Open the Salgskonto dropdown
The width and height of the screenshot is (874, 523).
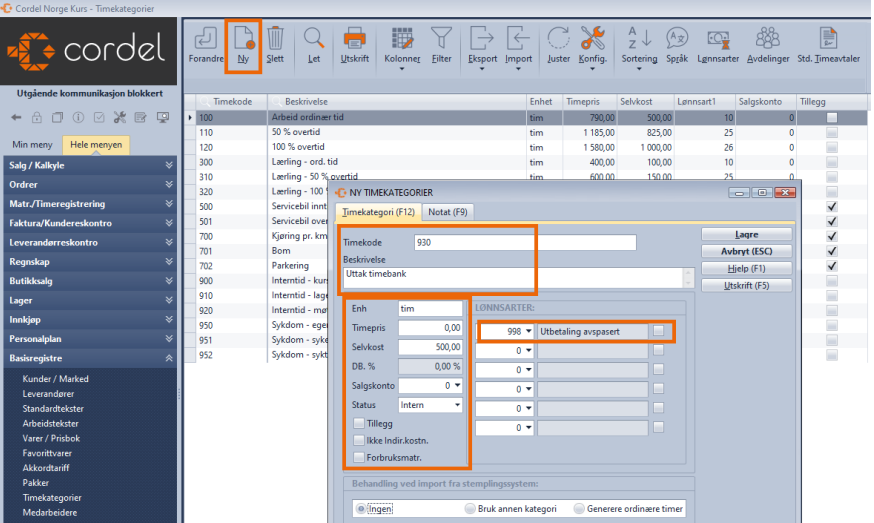(457, 385)
